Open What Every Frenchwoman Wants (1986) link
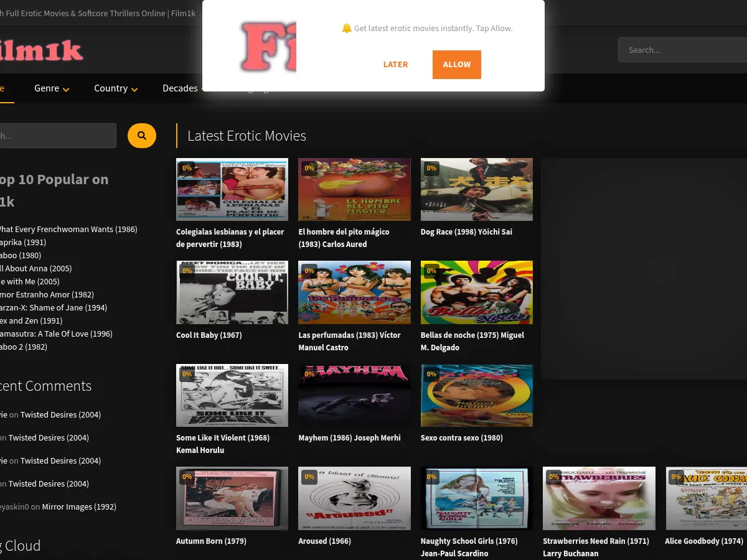This screenshot has width=747, height=560. (x=67, y=230)
